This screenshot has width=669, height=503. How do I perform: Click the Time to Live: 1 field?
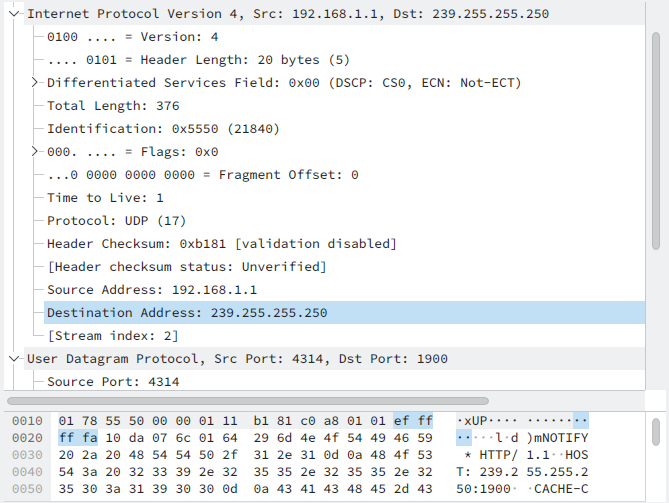coord(105,198)
